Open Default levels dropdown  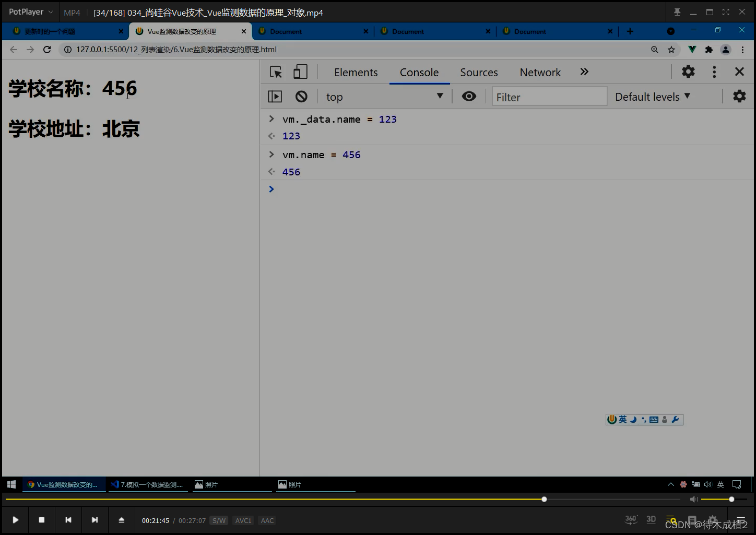653,97
